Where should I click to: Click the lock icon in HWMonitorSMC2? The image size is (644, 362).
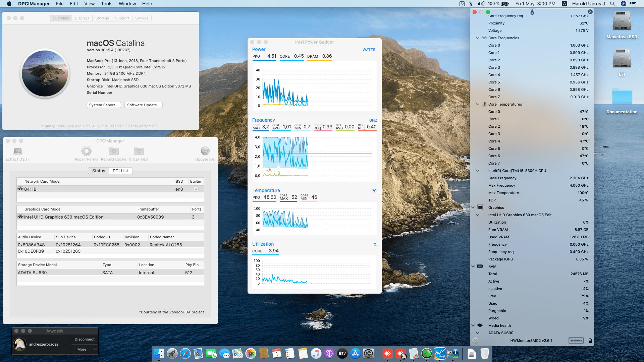pos(590,341)
